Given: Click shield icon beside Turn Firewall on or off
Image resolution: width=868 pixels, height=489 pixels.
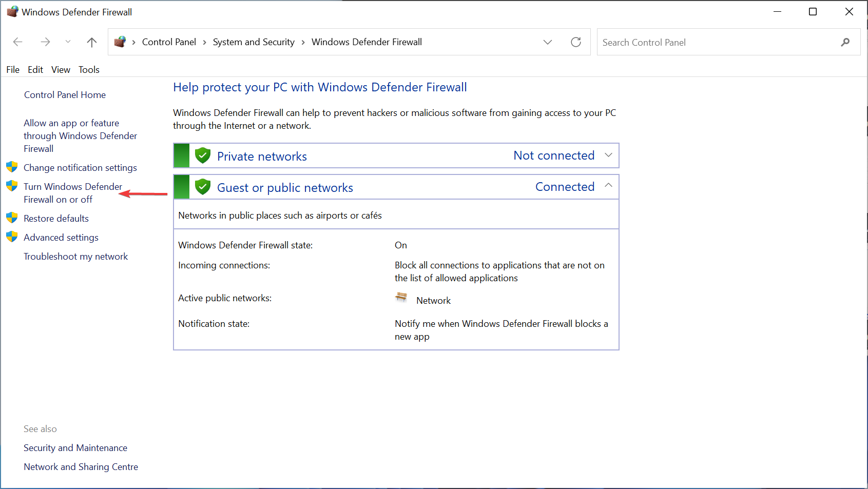Looking at the screenshot, I should tap(12, 186).
